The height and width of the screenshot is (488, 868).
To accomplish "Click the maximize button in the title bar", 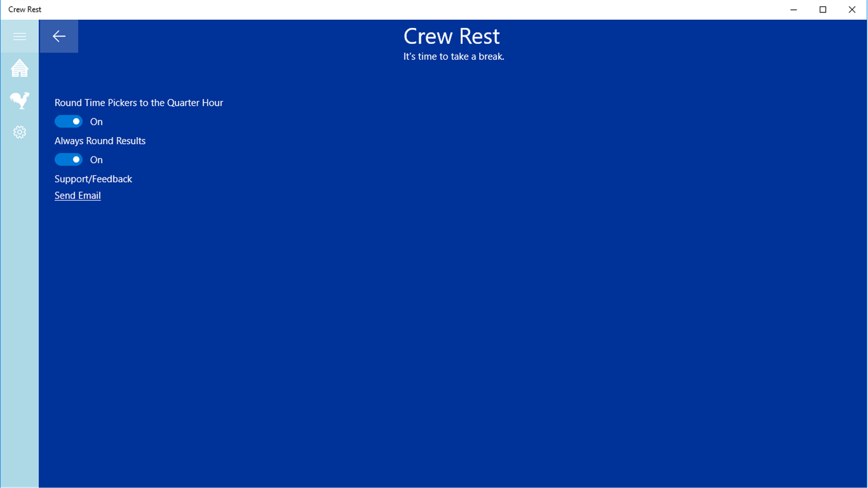I will point(822,9).
